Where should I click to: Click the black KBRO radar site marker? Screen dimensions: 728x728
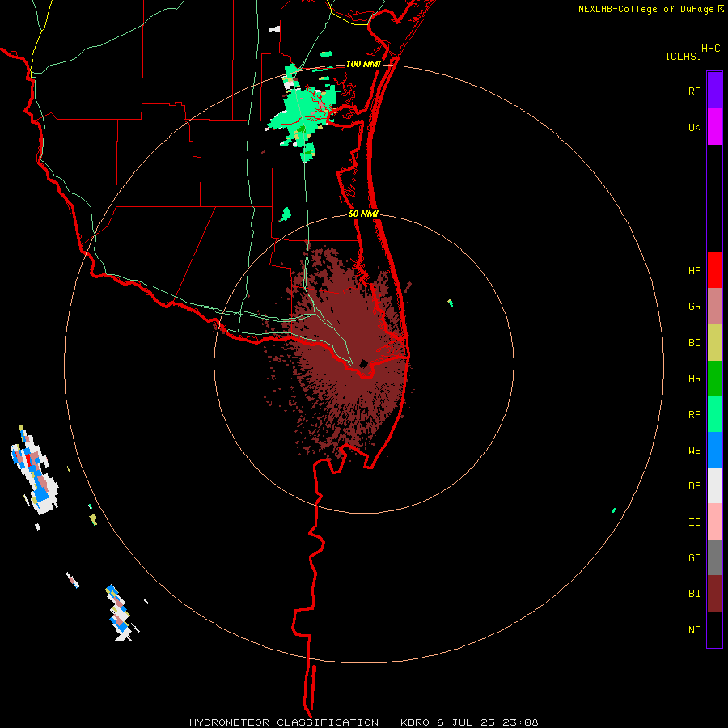tap(364, 363)
